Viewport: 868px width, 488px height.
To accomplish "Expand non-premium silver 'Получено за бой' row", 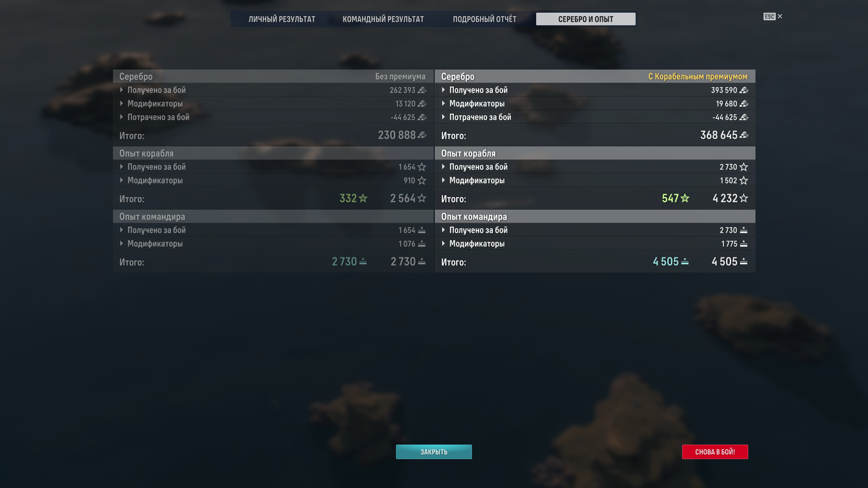I will click(273, 90).
